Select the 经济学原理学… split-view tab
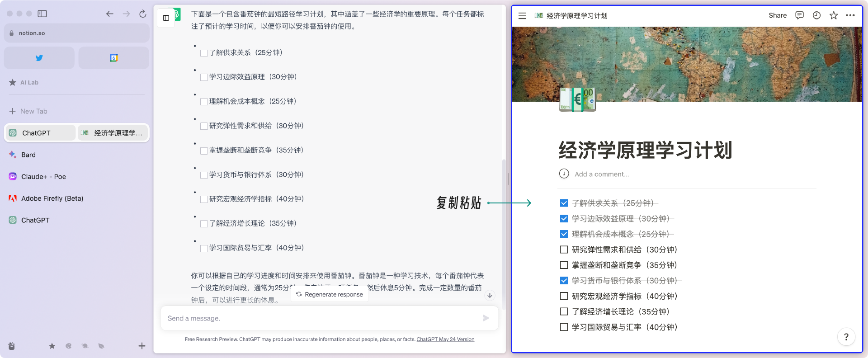The image size is (868, 358). coord(113,133)
